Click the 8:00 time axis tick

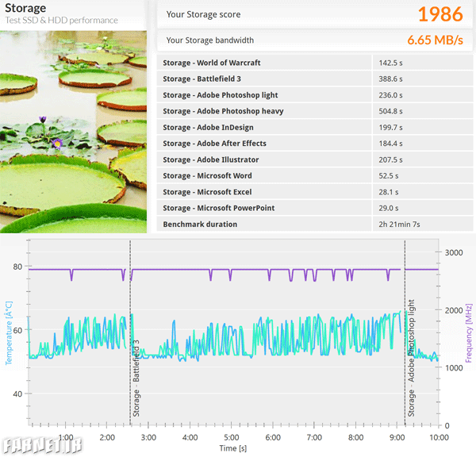click(x=355, y=438)
